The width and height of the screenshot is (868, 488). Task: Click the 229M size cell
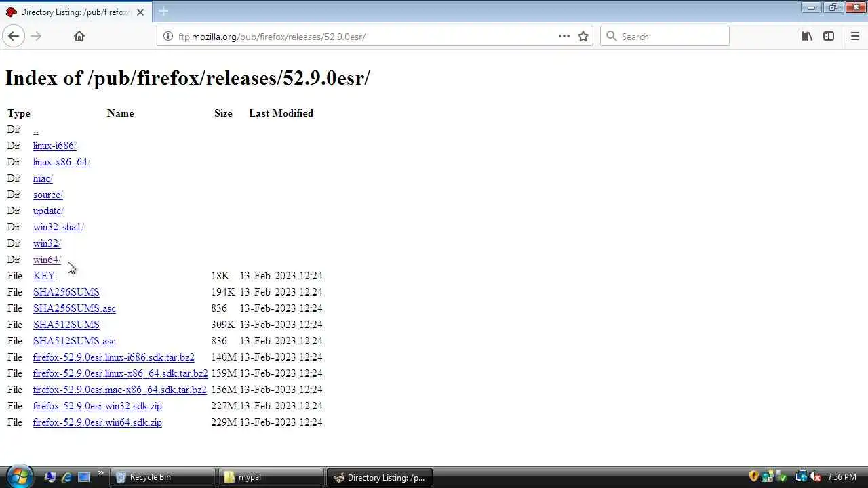[x=224, y=422]
